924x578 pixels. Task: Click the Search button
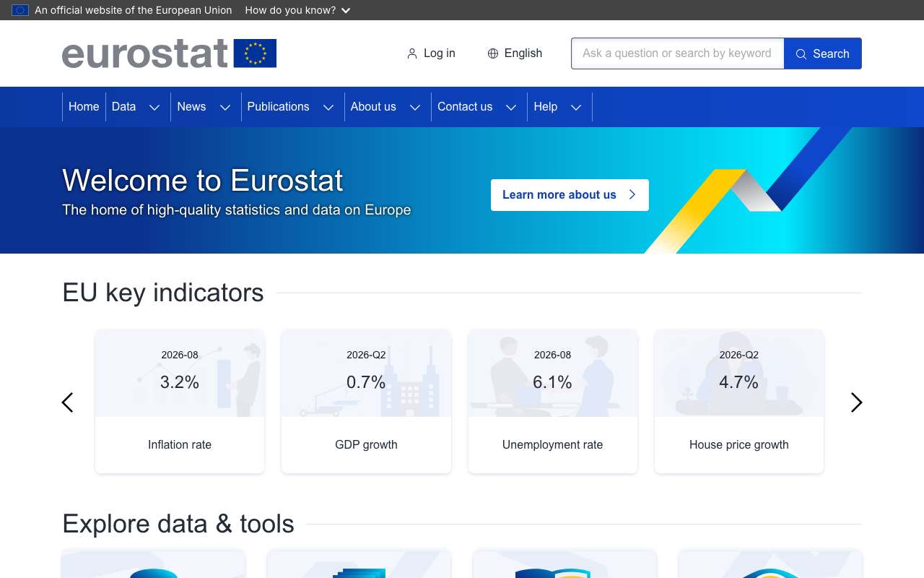823,53
